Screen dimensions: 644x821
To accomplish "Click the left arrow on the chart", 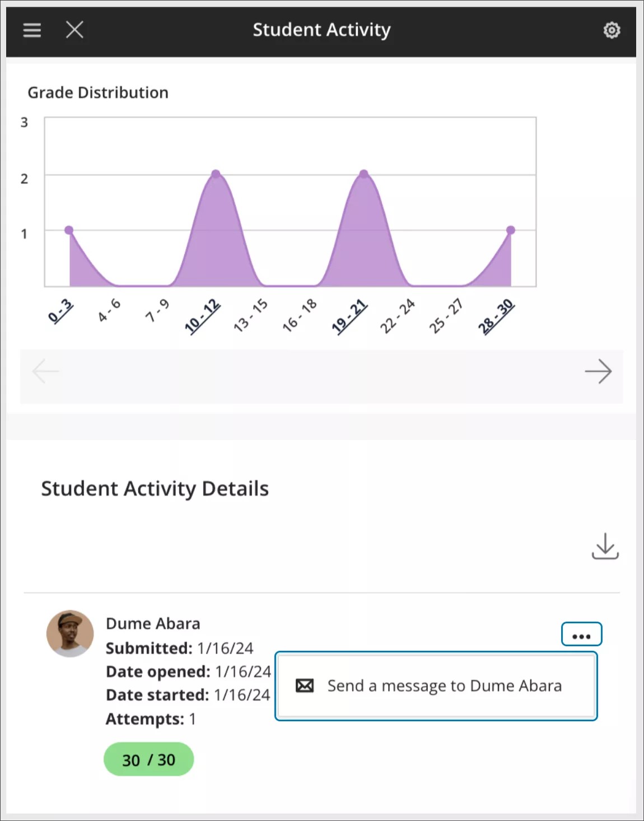I will 46,371.
